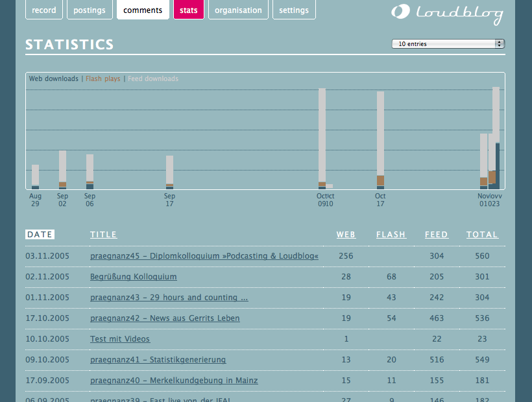
Task: Open praegnanz45 Diplomkolloquium posting link
Action: pos(204,256)
